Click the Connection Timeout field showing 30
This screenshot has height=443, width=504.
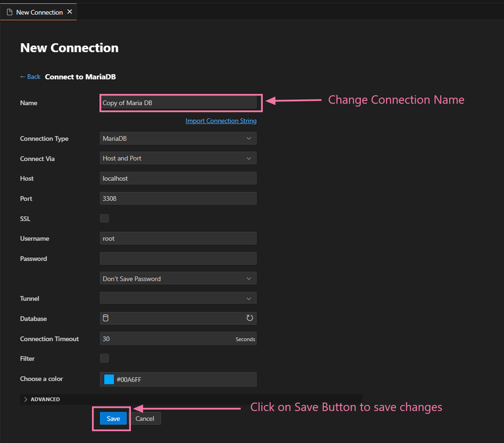point(178,338)
